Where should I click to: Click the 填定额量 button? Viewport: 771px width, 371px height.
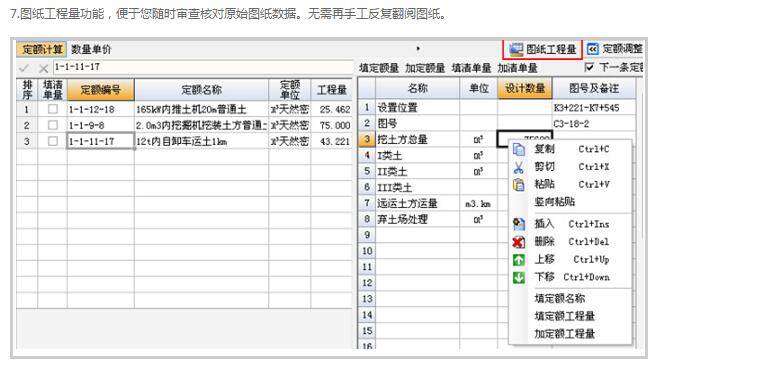(379, 68)
